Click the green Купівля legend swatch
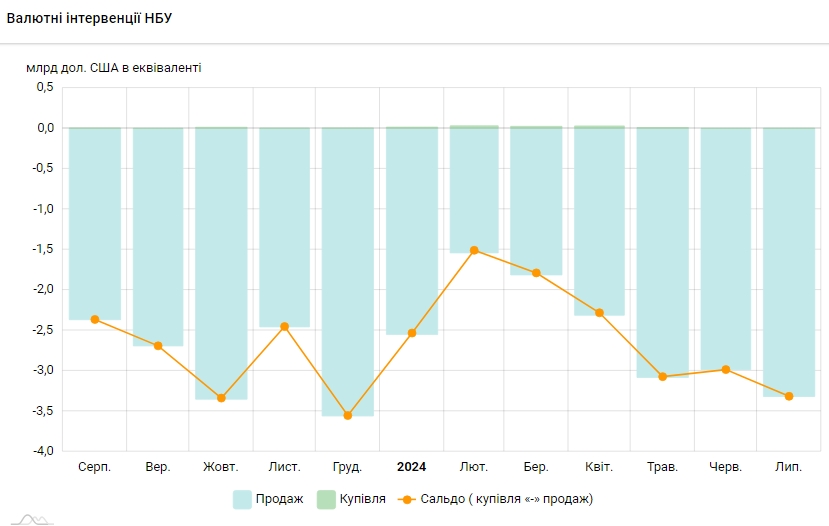This screenshot has height=526, width=829. (326, 499)
